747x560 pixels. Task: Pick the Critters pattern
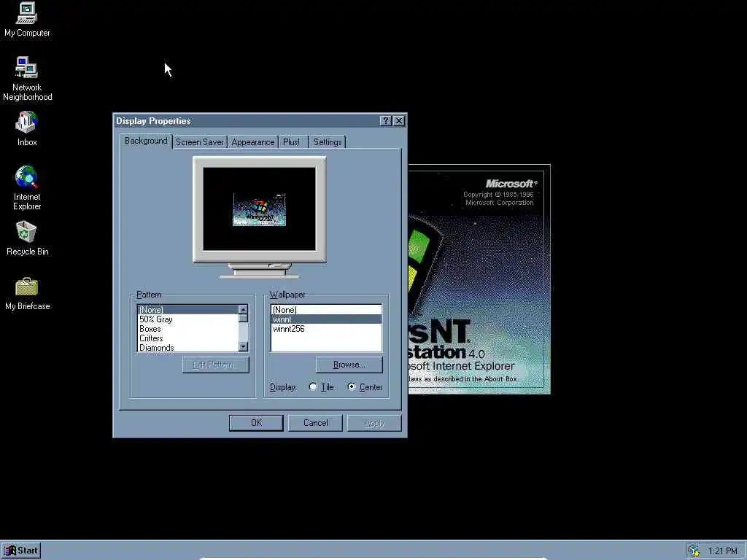188,338
